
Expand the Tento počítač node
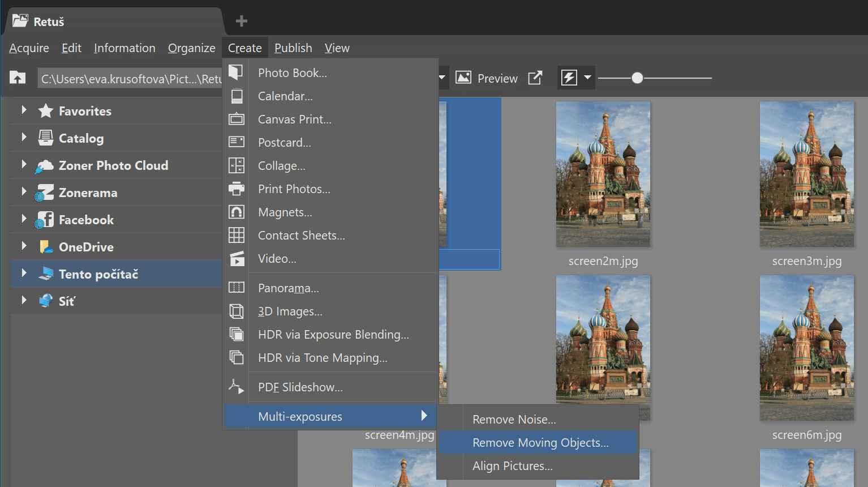pos(24,273)
